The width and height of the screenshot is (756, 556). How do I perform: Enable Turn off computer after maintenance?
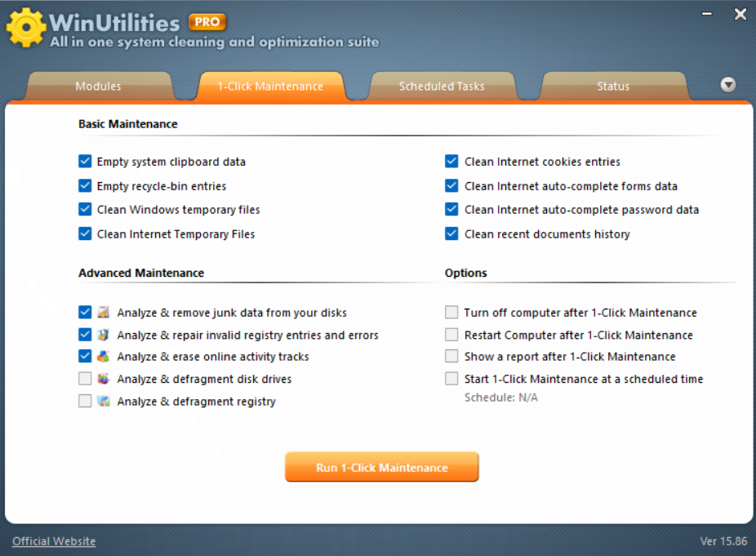pyautogui.click(x=451, y=312)
